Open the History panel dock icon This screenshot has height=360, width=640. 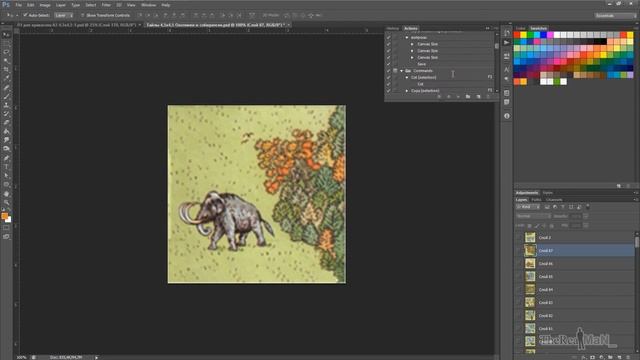(x=507, y=33)
